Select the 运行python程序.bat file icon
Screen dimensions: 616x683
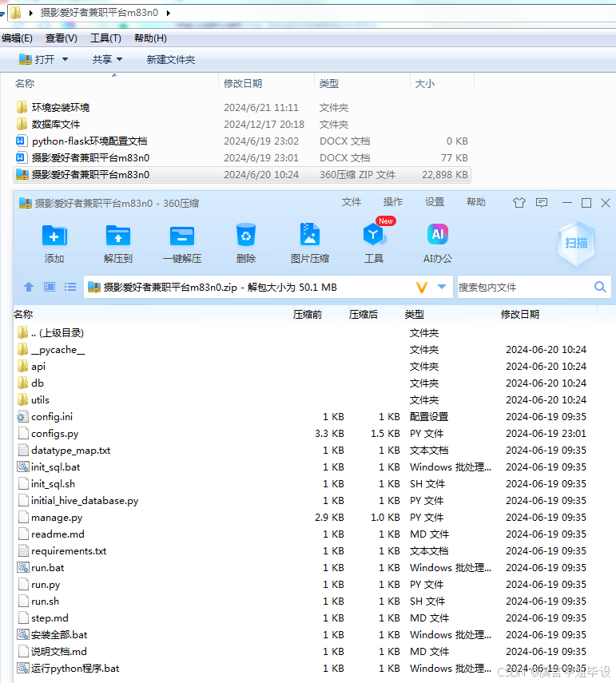22,668
